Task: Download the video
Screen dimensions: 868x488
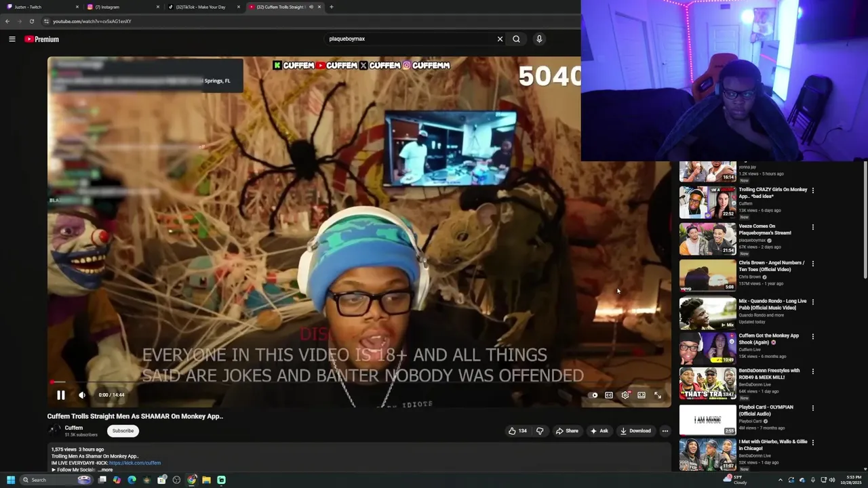Action: coord(635,431)
